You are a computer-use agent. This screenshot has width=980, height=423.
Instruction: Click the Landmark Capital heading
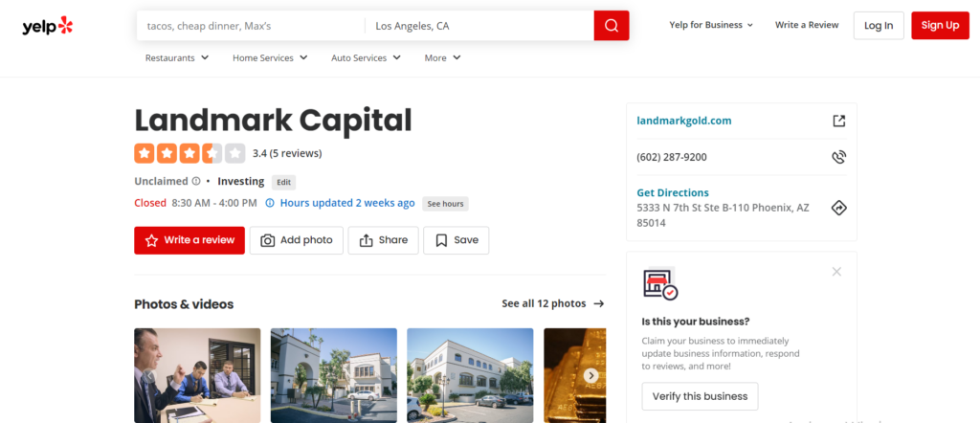tap(273, 121)
